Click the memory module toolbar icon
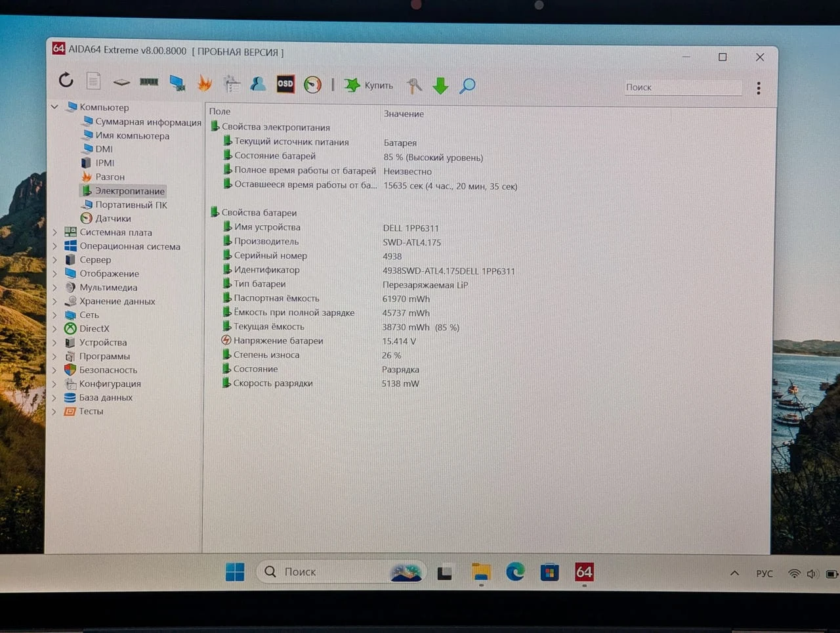The image size is (840, 633). 149,81
